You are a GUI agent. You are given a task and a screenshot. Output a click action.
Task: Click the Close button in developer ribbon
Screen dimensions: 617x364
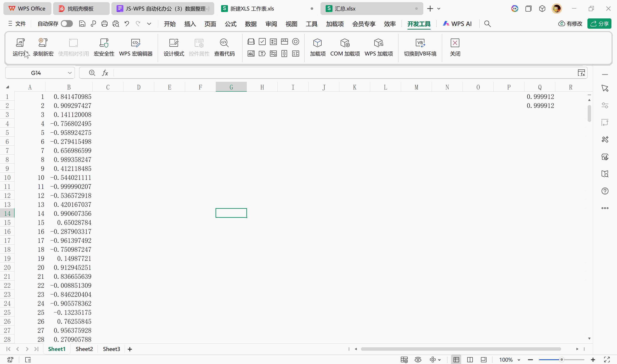pos(455,47)
